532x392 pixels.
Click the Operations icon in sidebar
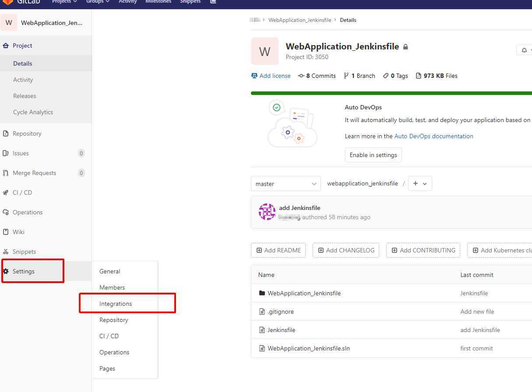point(6,212)
